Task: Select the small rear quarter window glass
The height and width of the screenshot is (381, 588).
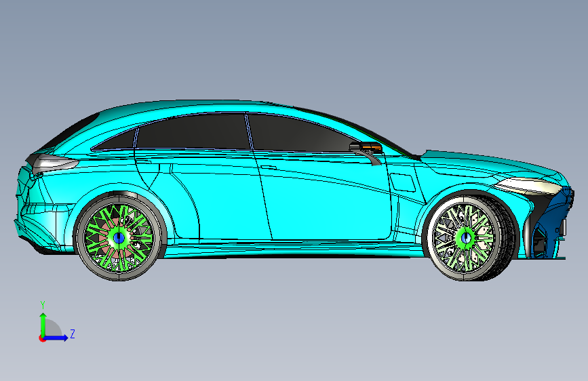Action: pos(116,141)
